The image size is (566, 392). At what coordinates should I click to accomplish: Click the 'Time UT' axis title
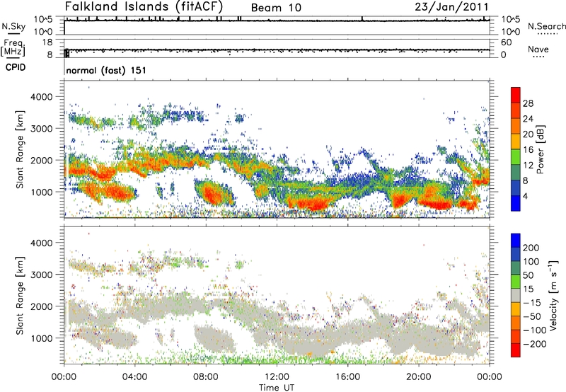(277, 386)
